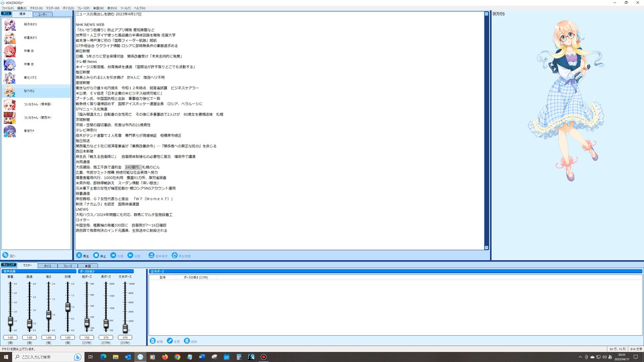
Task: Add new symbol pause with 新規 icon
Action: click(x=153, y=341)
